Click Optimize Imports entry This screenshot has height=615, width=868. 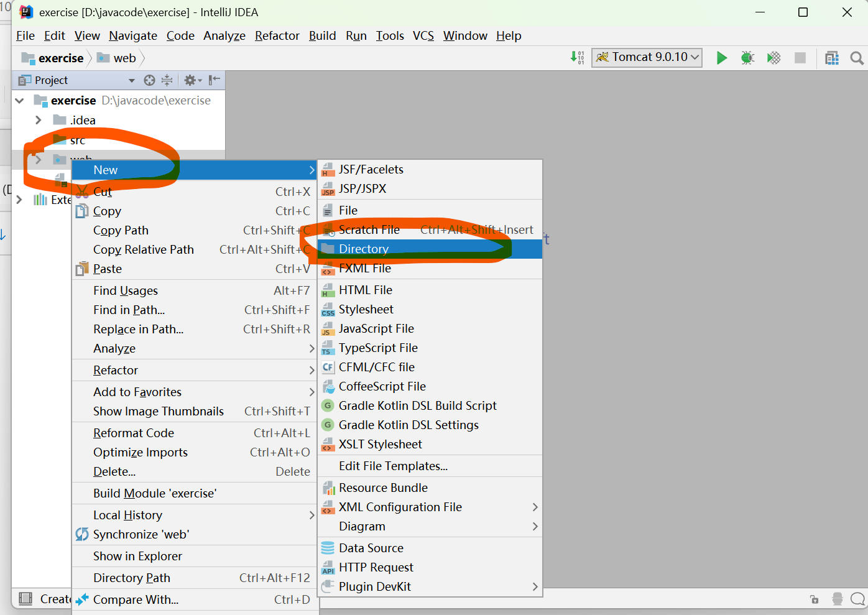pos(195,452)
